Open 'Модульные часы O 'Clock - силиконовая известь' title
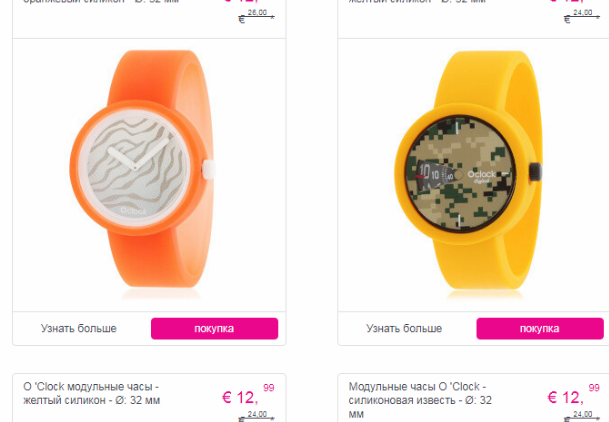 [x=420, y=400]
